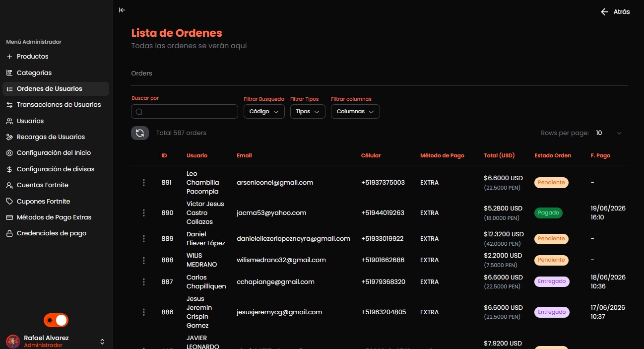Click the Orders tab label
The height and width of the screenshot is (349, 644).
[141, 73]
